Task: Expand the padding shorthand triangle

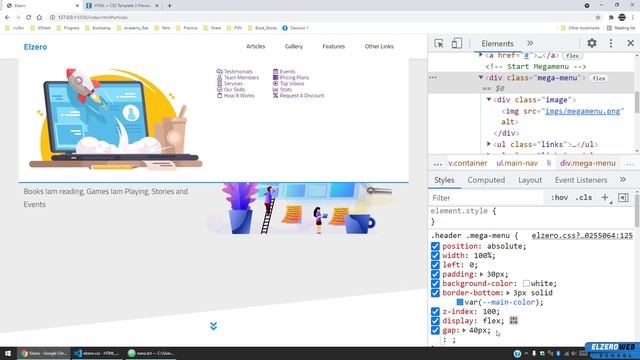Action: coord(482,274)
